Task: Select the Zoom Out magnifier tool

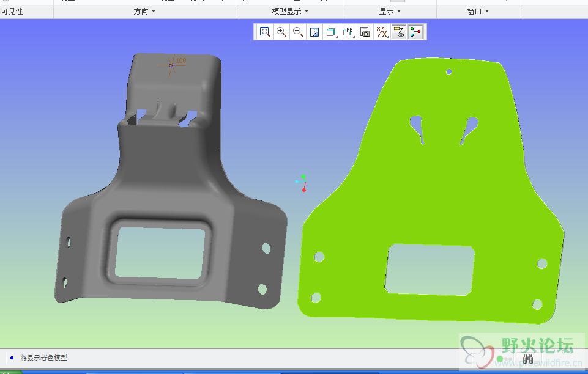Action: (298, 32)
